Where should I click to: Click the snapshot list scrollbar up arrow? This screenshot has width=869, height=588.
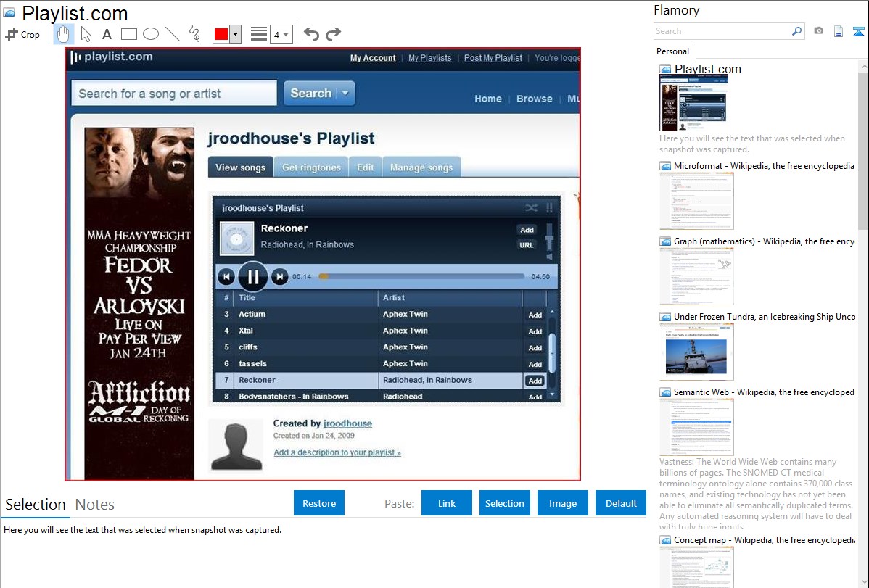pos(863,66)
